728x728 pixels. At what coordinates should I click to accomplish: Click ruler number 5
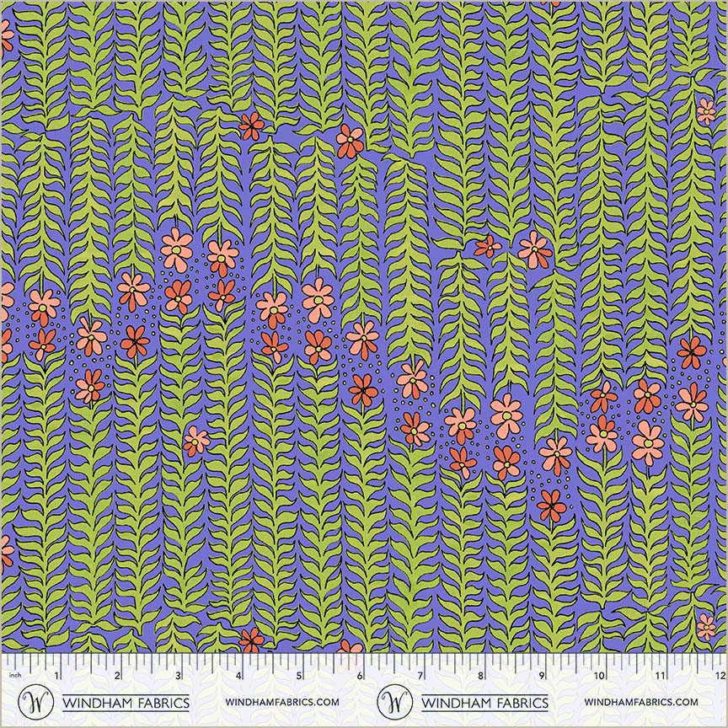tap(299, 676)
